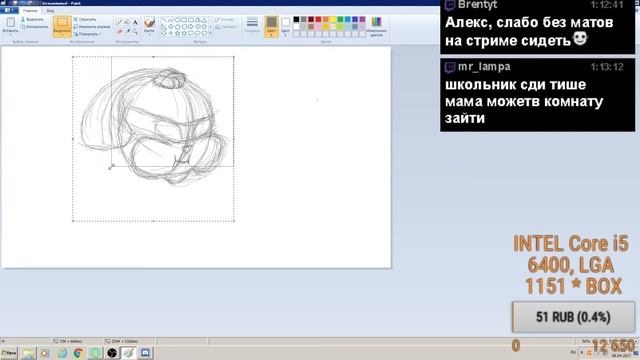
Task: Pick the green color swatch
Action: [x=340, y=19]
